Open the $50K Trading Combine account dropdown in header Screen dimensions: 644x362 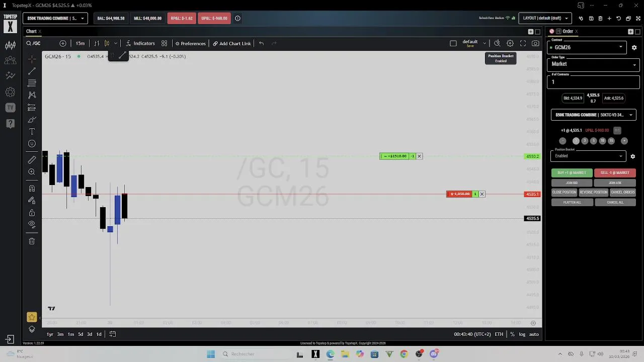55,18
